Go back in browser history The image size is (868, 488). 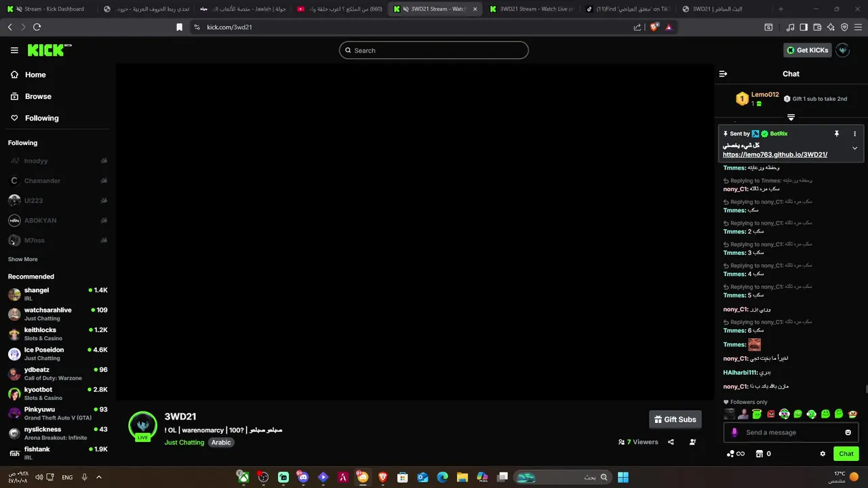9,27
